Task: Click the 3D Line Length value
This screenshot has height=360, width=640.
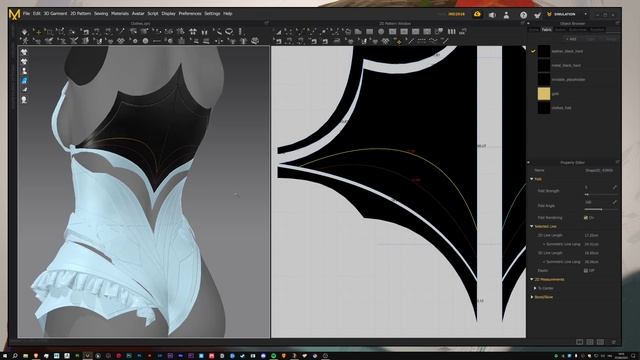Action: (x=592, y=253)
